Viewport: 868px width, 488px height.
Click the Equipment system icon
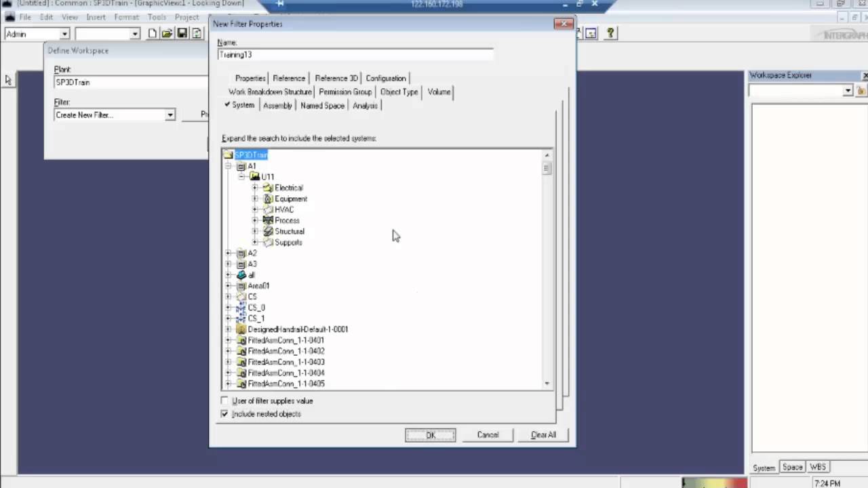tap(268, 199)
